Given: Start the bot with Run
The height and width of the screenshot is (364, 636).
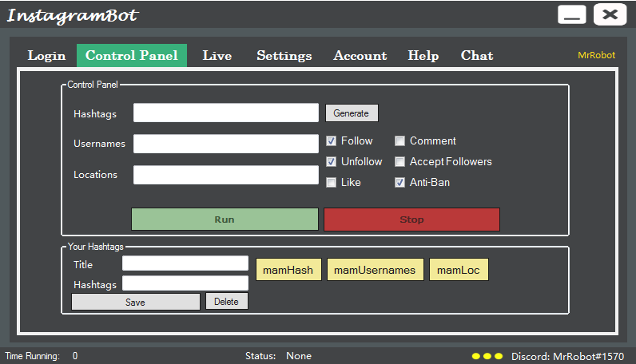Looking at the screenshot, I should (225, 220).
